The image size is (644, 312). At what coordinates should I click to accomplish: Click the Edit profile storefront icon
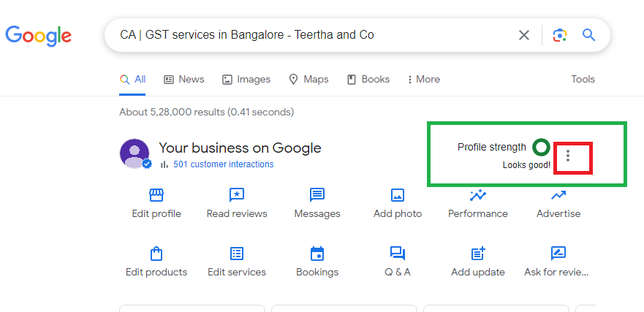[156, 195]
